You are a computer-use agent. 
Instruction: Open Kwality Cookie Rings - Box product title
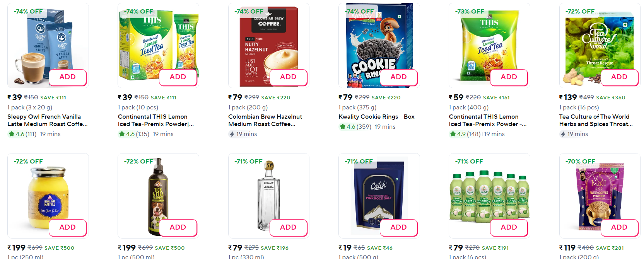pos(376,117)
